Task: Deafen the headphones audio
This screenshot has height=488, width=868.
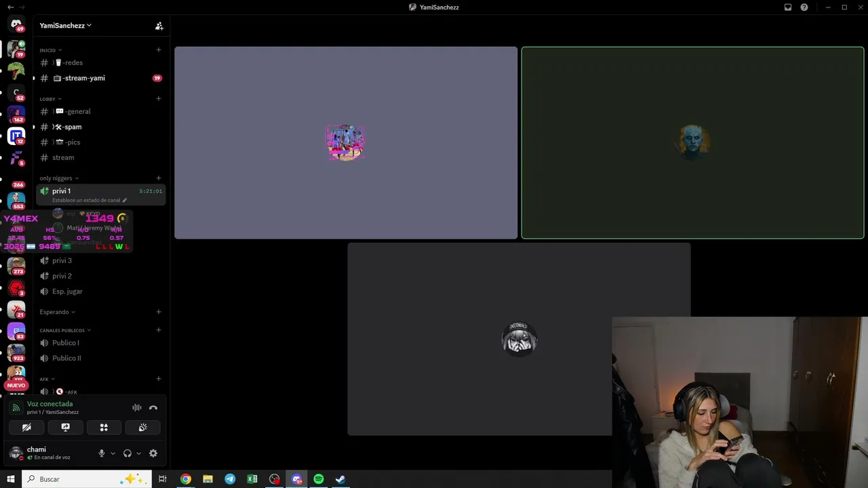Action: [127, 453]
